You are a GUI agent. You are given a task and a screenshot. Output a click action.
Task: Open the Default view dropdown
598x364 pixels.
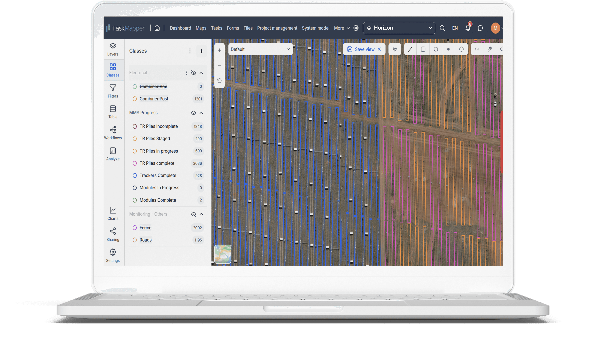point(260,49)
